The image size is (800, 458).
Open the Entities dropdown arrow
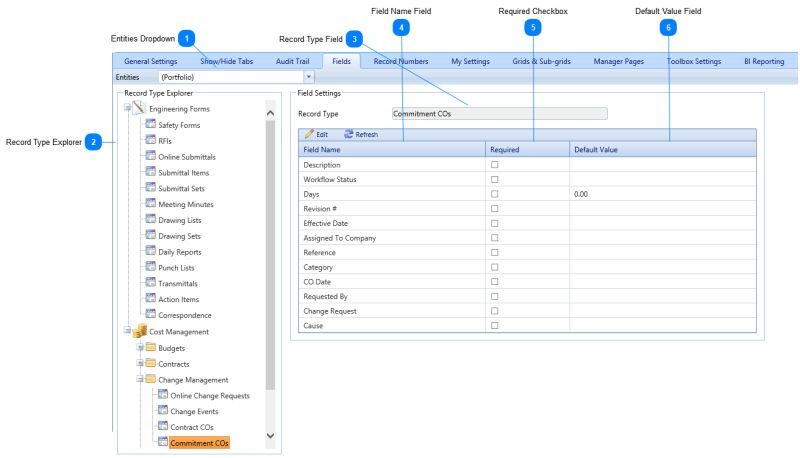pos(309,77)
